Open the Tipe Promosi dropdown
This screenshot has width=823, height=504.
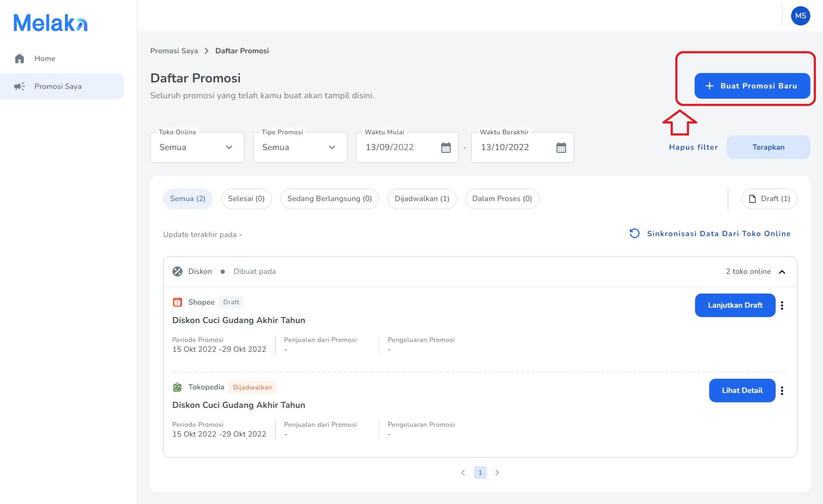[300, 147]
